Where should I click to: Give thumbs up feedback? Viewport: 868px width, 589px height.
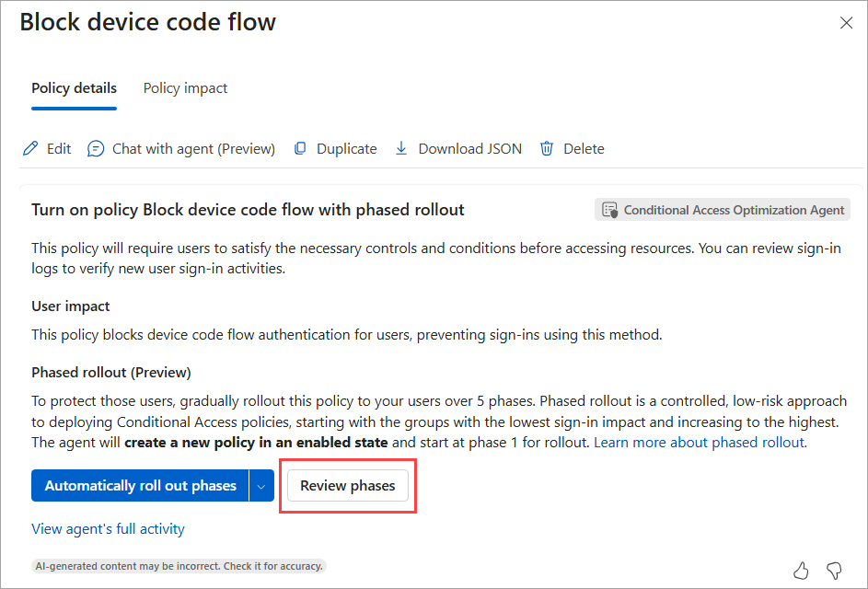(x=802, y=569)
